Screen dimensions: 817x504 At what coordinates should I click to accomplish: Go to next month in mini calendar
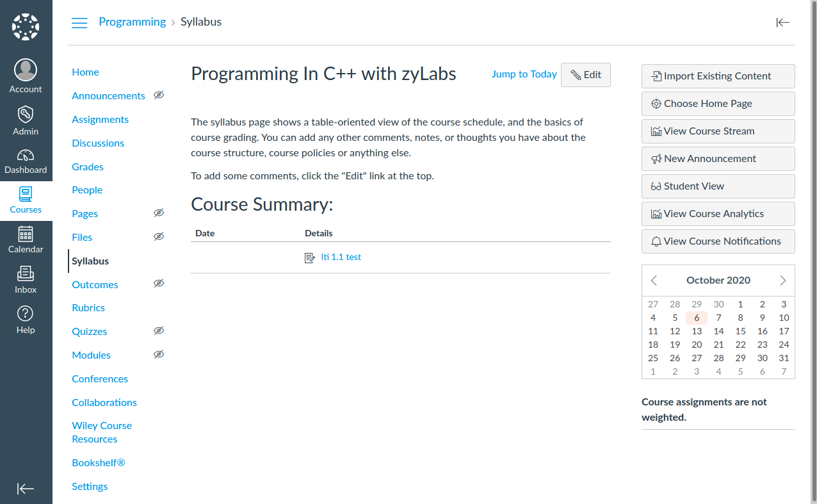[x=782, y=280]
